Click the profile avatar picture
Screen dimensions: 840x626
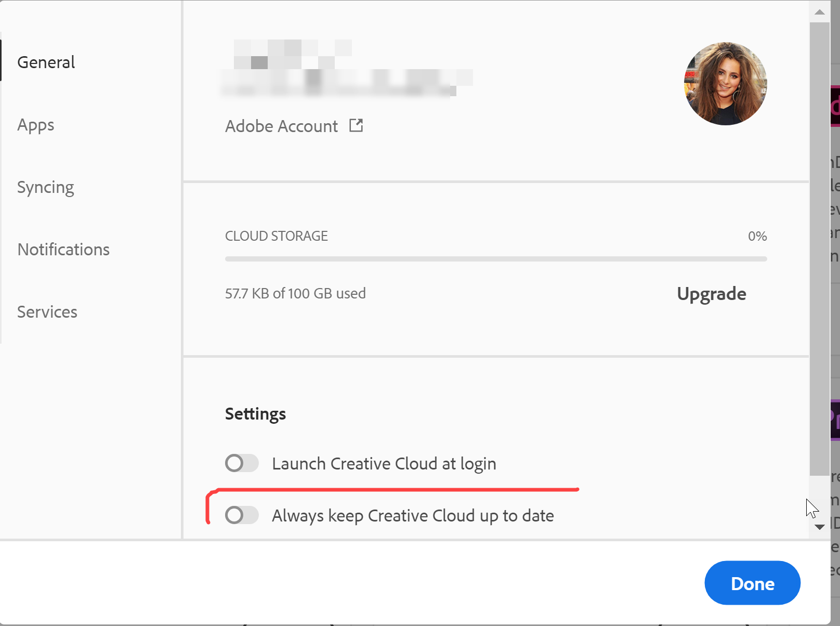(725, 84)
